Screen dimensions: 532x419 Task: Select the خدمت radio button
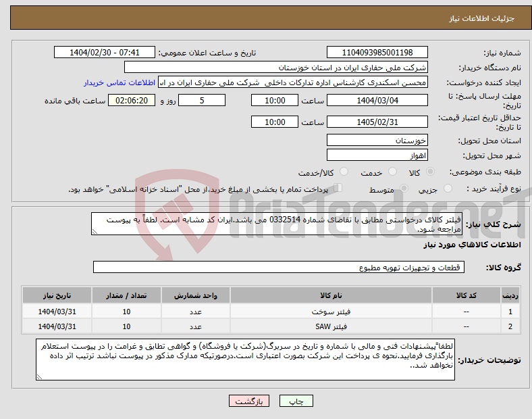[392, 172]
